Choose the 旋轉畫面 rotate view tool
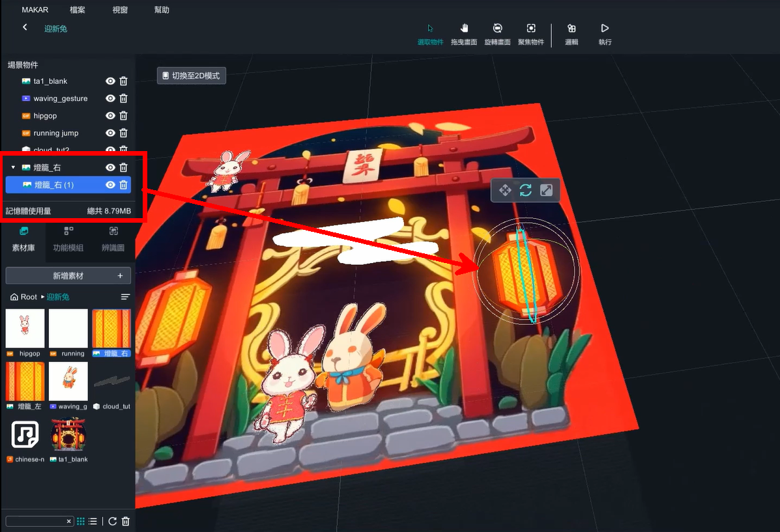The height and width of the screenshot is (532, 780). tap(497, 34)
